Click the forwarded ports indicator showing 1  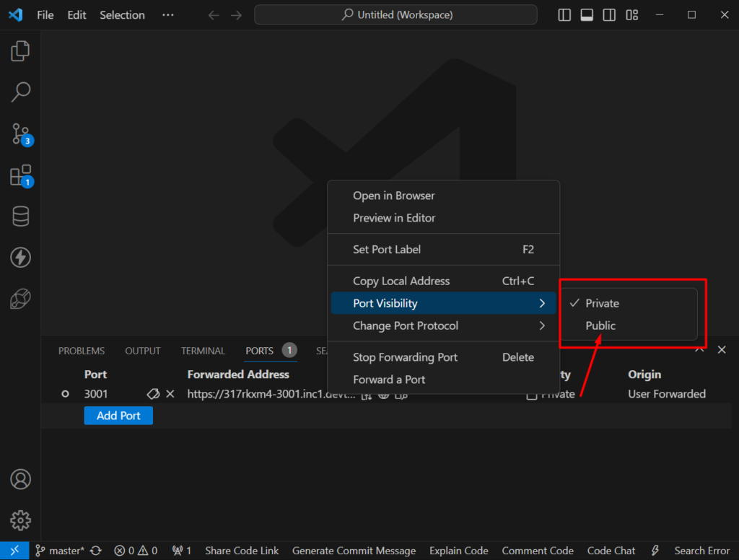coord(181,551)
